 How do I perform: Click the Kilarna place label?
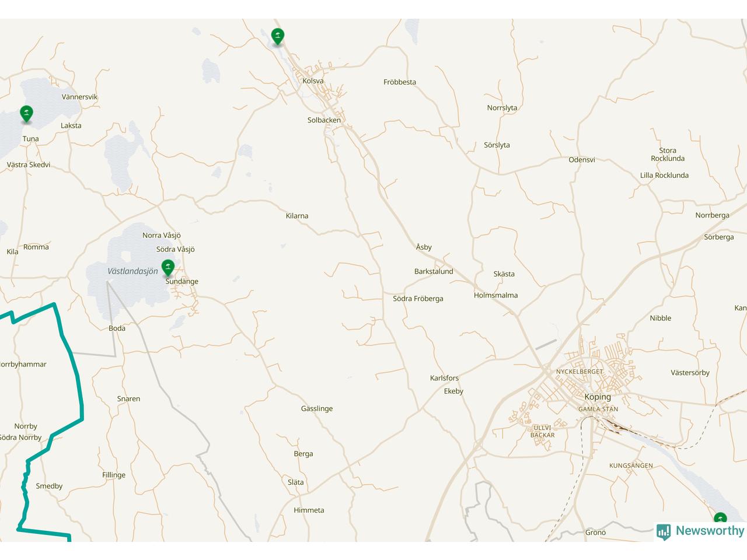297,216
